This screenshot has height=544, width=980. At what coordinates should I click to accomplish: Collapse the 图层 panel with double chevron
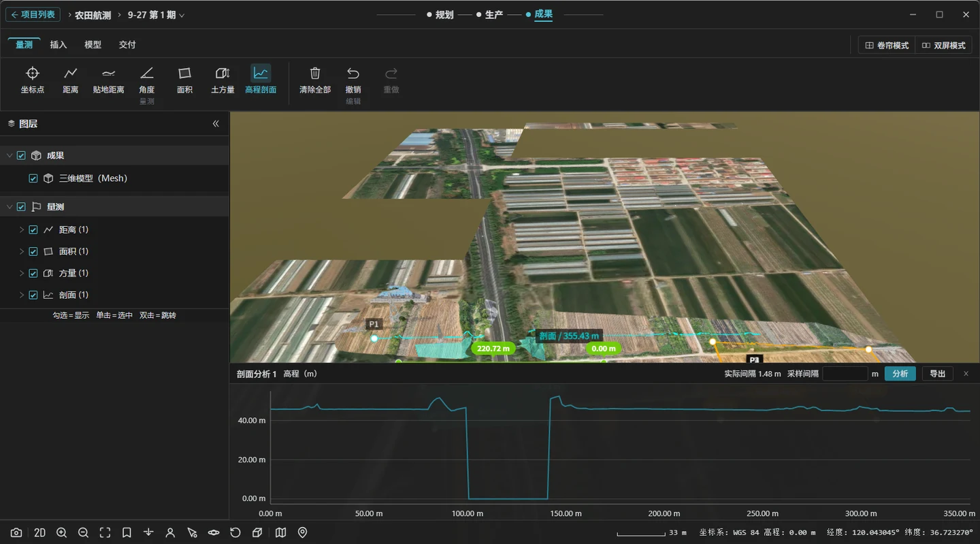click(x=216, y=124)
